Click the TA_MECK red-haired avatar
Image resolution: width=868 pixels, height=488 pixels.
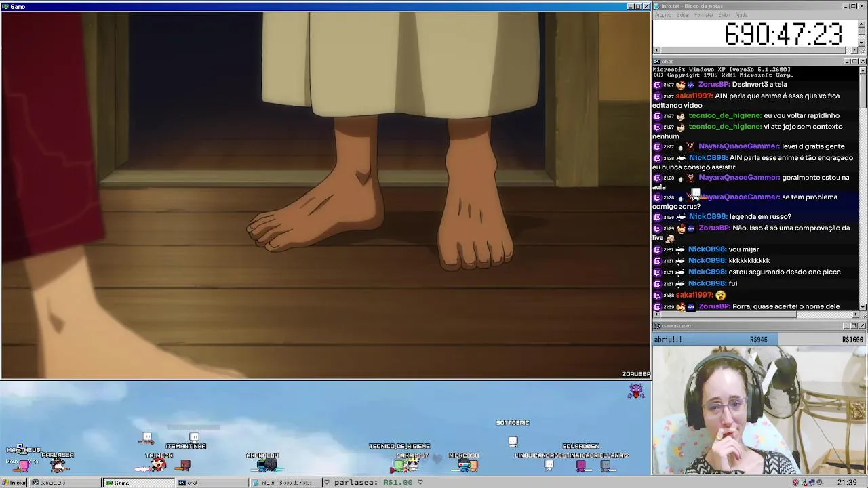click(159, 465)
